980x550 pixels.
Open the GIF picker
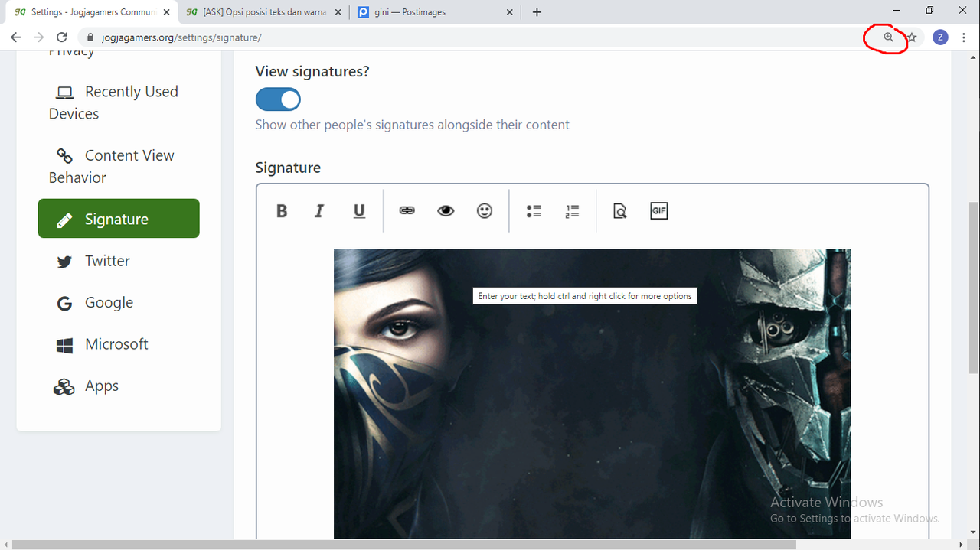659,210
